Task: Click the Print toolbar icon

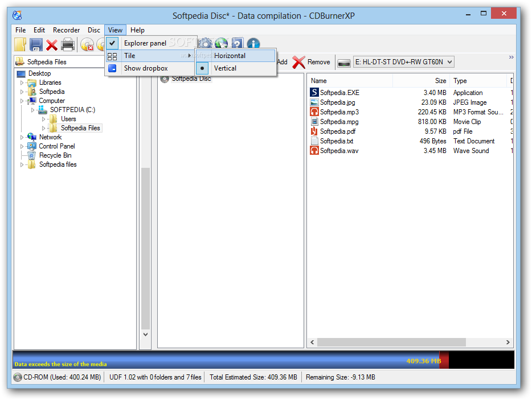Action: point(68,44)
